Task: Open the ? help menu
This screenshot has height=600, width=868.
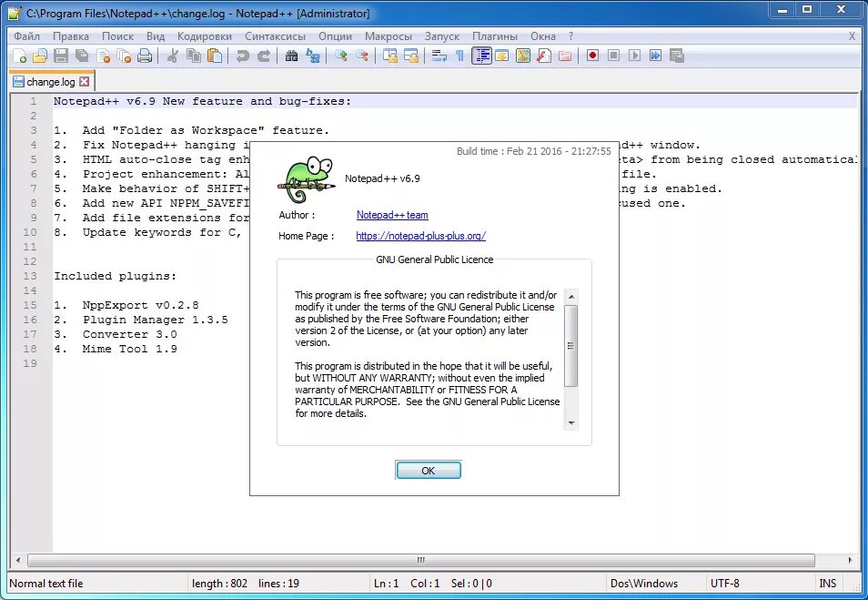Action: pos(570,36)
